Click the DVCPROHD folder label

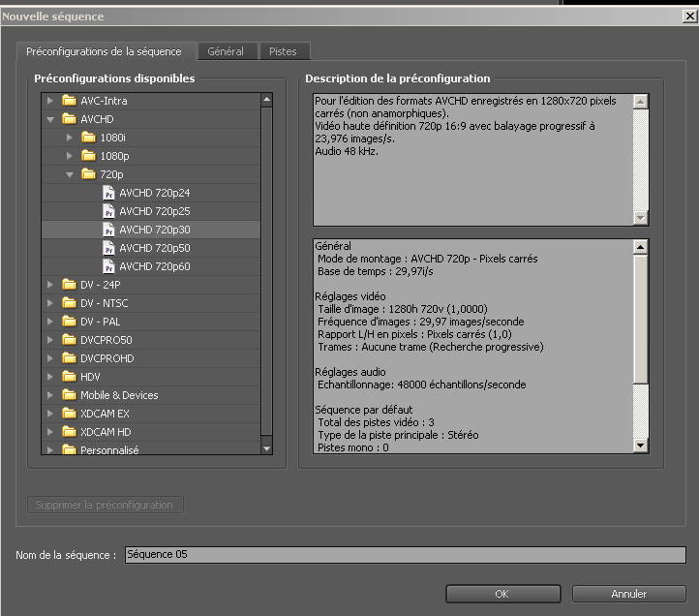click(x=107, y=358)
